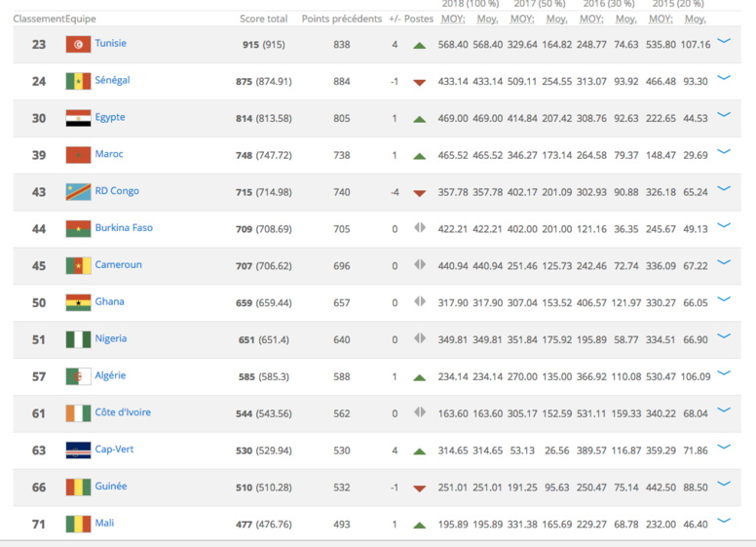The width and height of the screenshot is (756, 547).
Task: Open the Maroc team link
Action: [108, 154]
